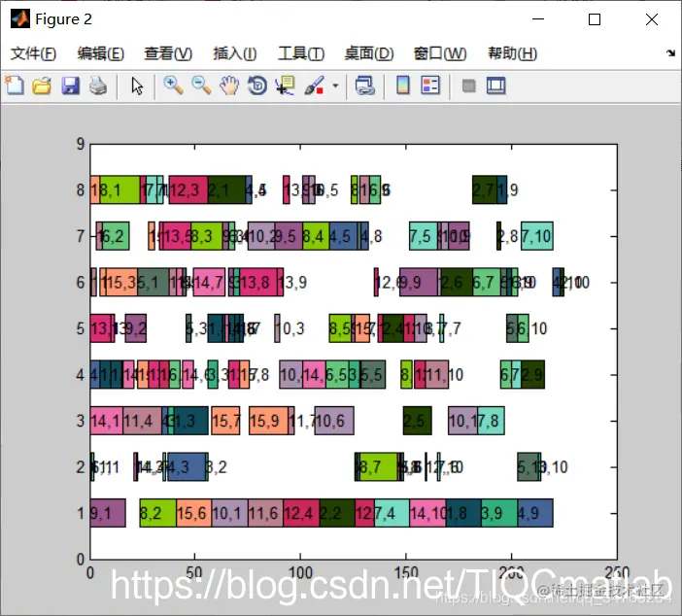Click the blue 4,3 bar on machine 2
Image resolution: width=682 pixels, height=616 pixels.
187,466
